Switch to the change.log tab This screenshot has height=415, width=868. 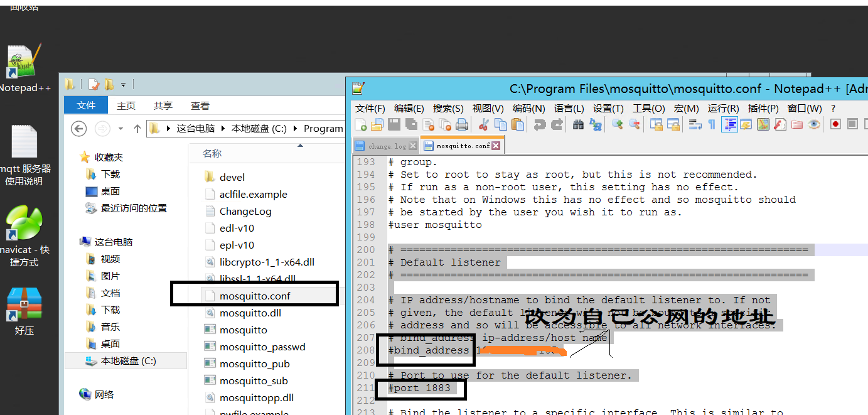point(385,146)
